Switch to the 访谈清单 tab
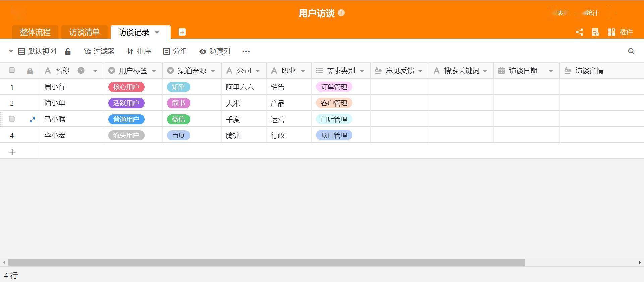The image size is (644, 282). tap(85, 32)
